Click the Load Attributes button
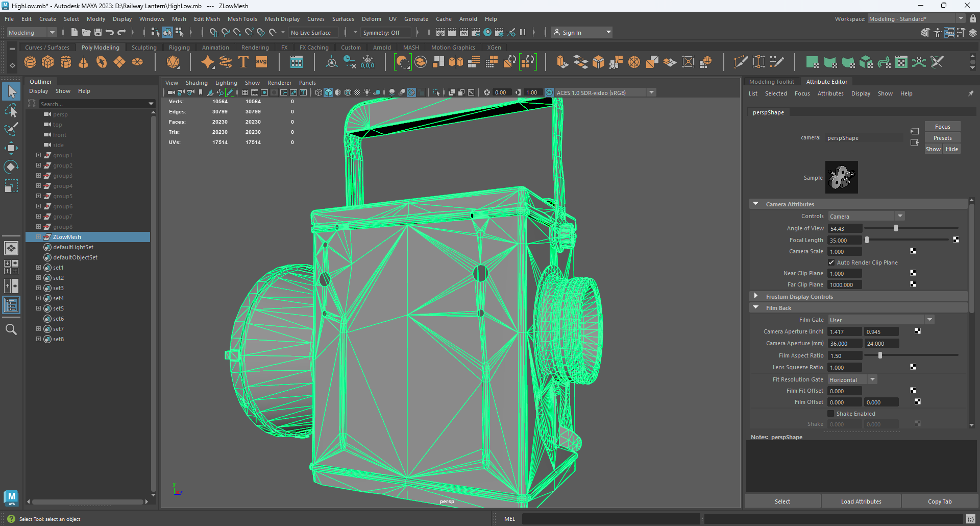Viewport: 980px width, 526px height. click(861, 501)
